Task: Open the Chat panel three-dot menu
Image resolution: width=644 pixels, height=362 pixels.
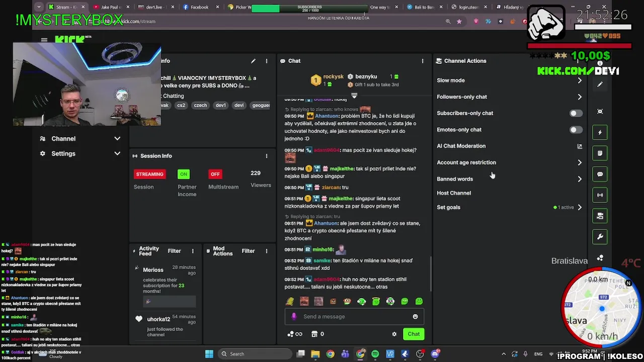Action: pyautogui.click(x=423, y=61)
